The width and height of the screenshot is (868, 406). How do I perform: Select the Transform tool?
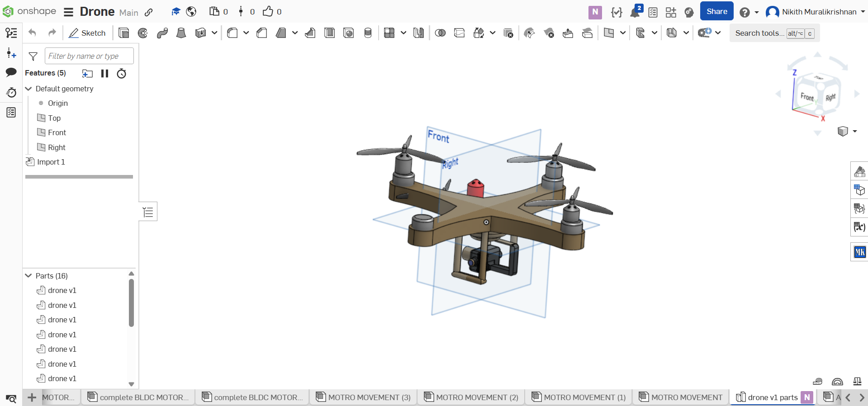pos(479,33)
